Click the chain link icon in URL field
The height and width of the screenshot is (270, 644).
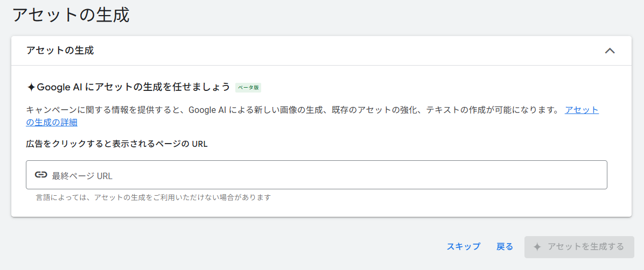[41, 175]
